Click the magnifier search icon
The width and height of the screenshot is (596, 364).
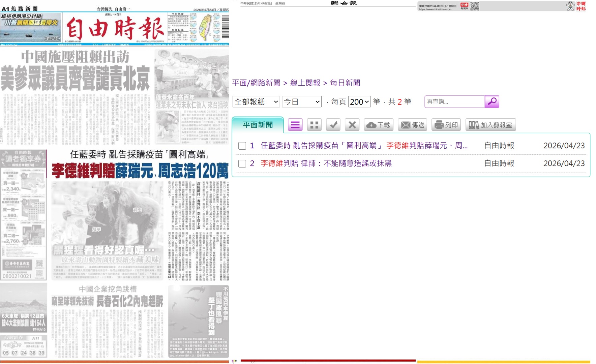(x=491, y=101)
